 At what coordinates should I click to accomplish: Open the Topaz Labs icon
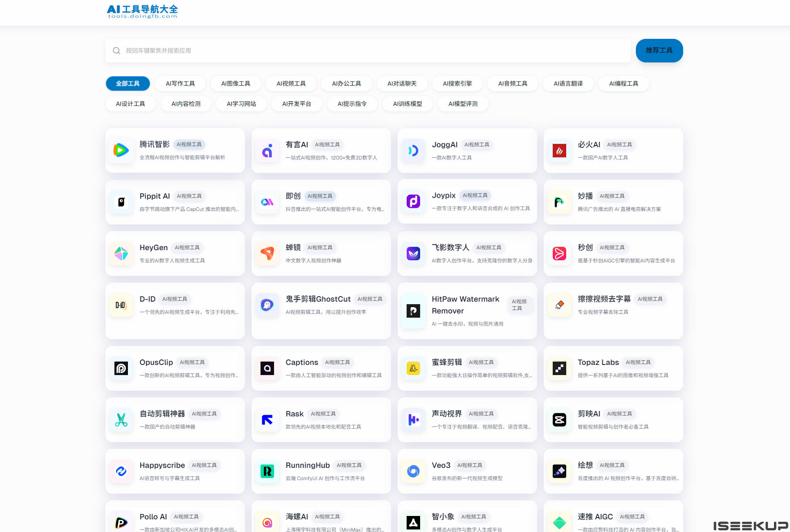pyautogui.click(x=559, y=368)
